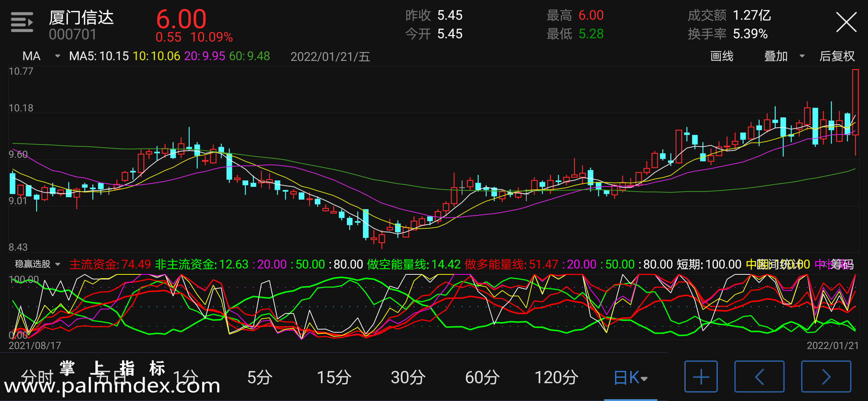Click the 换手率 5.39% value
This screenshot has width=868, height=401.
coord(727,34)
